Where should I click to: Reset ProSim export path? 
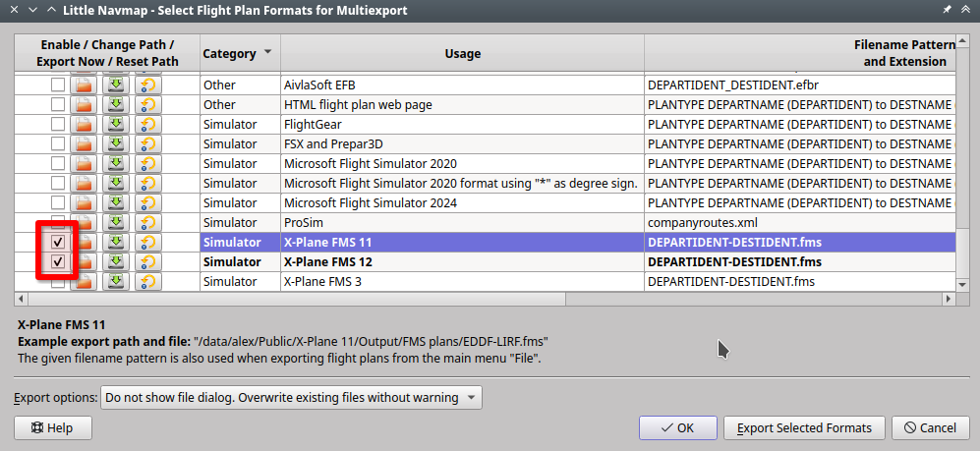(x=147, y=222)
